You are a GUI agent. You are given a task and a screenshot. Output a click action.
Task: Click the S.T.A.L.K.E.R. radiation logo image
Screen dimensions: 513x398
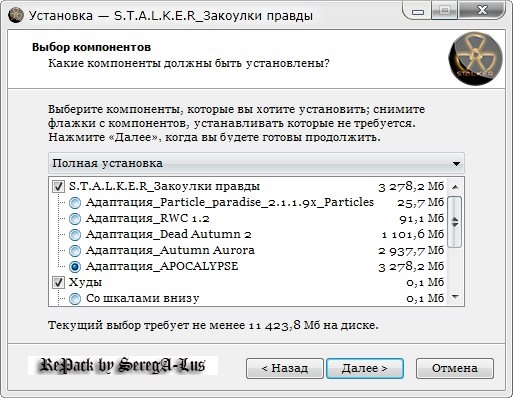(476, 59)
